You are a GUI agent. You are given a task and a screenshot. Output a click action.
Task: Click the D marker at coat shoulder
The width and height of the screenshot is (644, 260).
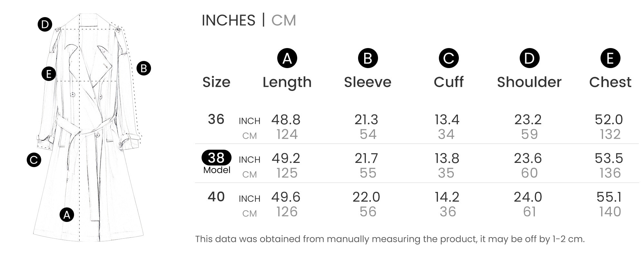(45, 25)
